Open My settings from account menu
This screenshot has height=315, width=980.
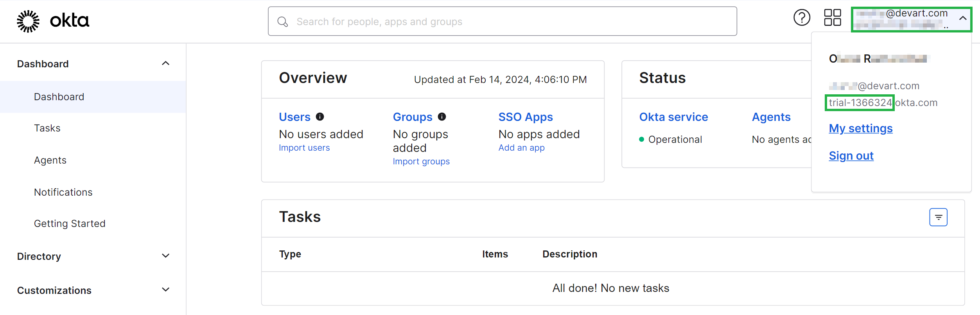click(861, 128)
